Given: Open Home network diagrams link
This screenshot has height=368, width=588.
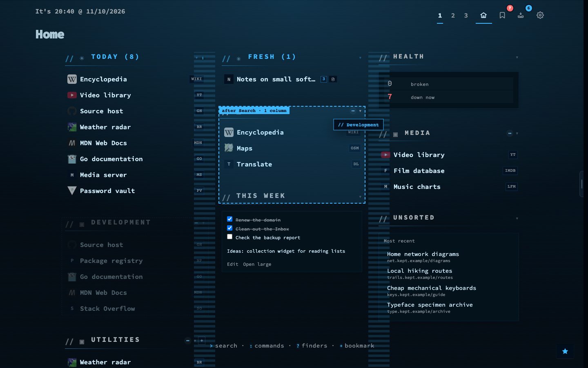Looking at the screenshot, I should pos(423,254).
